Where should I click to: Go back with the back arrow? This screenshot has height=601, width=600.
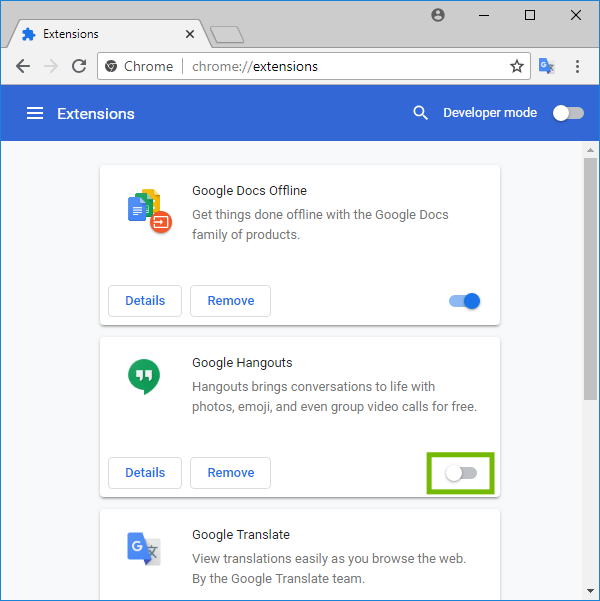23,66
